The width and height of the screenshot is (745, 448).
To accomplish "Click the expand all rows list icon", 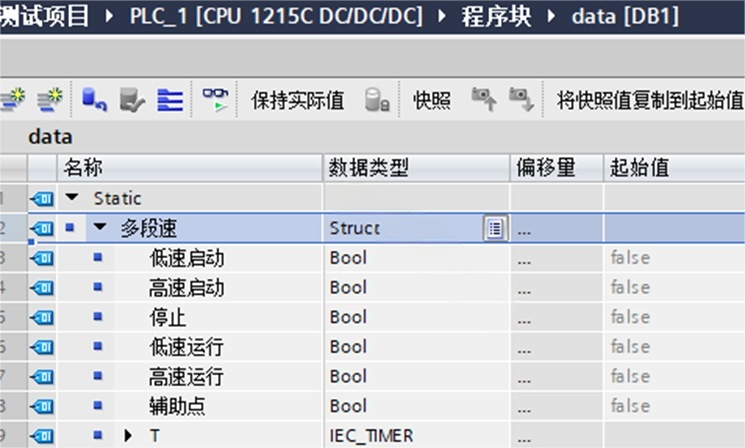I will 170,100.
